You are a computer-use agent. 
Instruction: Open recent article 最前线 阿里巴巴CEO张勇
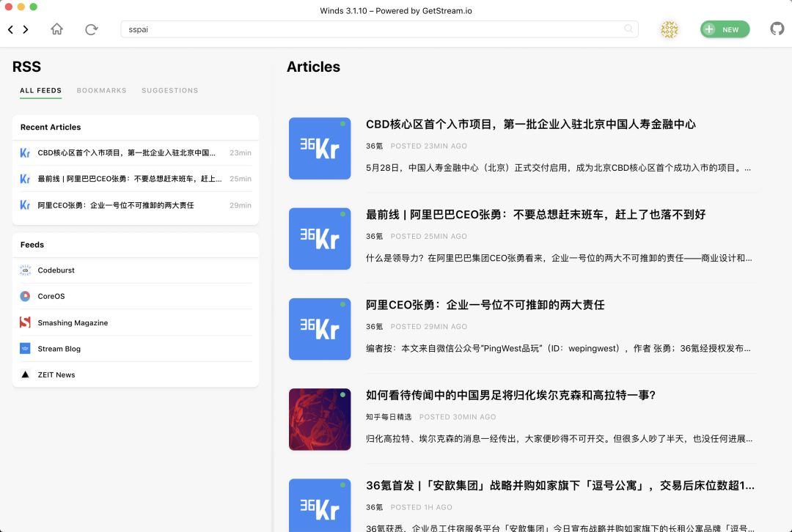point(136,179)
